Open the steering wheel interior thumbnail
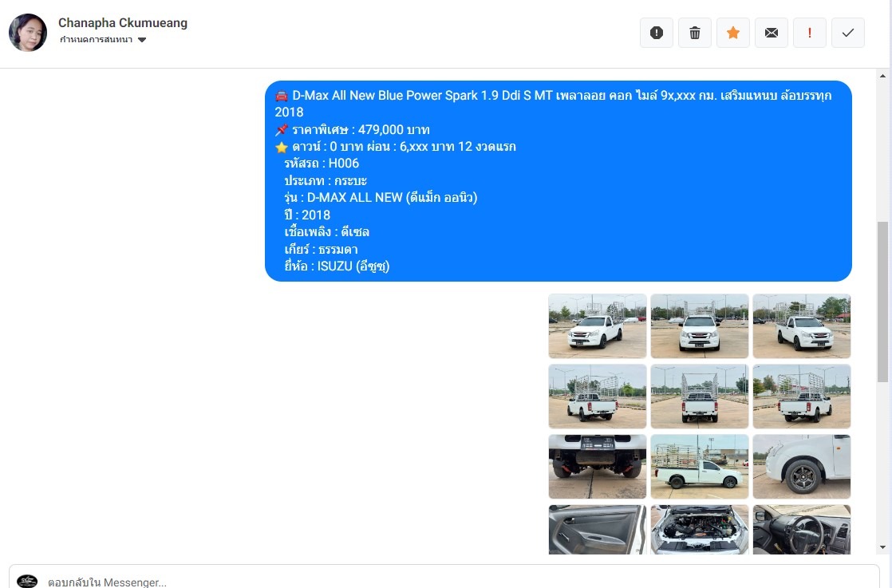Viewport: 892px width, 588px height. click(802, 530)
